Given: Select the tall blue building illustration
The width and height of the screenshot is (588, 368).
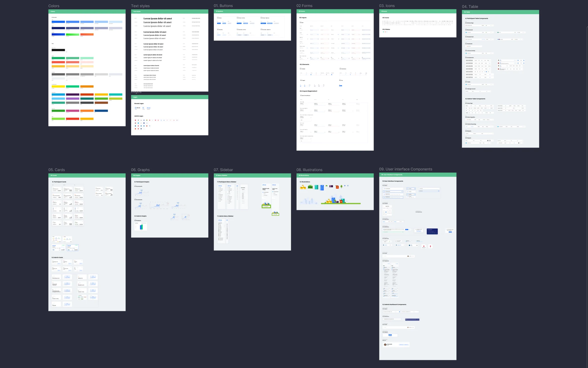Looking at the screenshot, I should [322, 187].
